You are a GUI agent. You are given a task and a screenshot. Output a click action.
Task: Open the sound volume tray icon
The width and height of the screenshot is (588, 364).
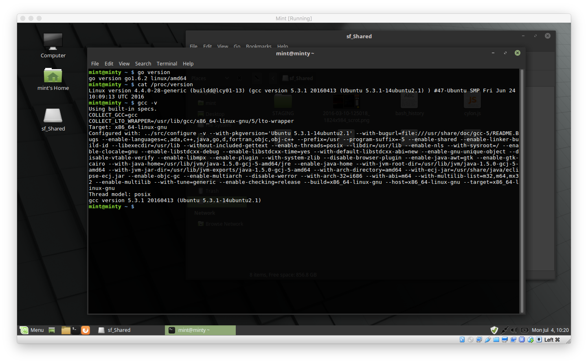coord(514,330)
